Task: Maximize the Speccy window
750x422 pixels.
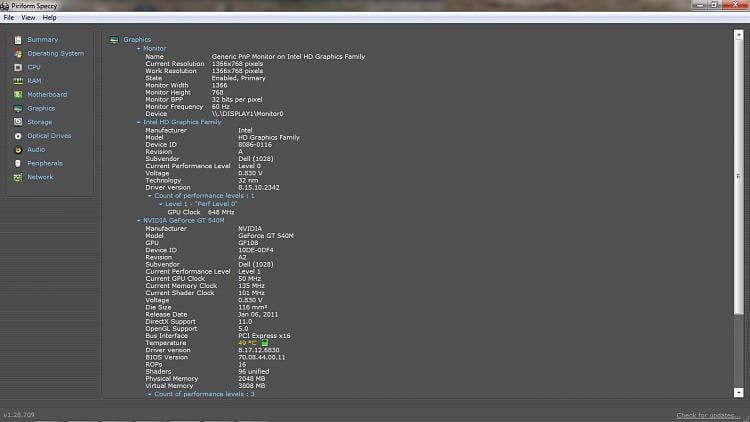Action: (x=714, y=5)
